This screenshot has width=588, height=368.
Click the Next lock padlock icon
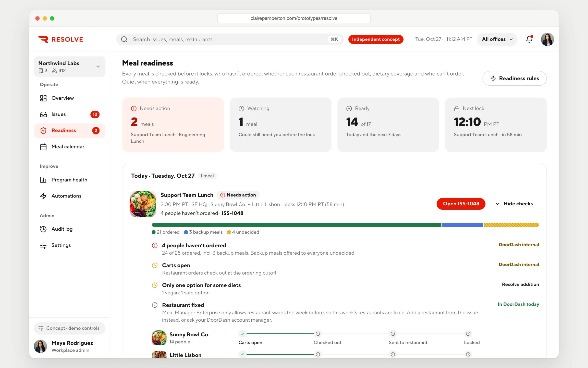click(x=457, y=108)
